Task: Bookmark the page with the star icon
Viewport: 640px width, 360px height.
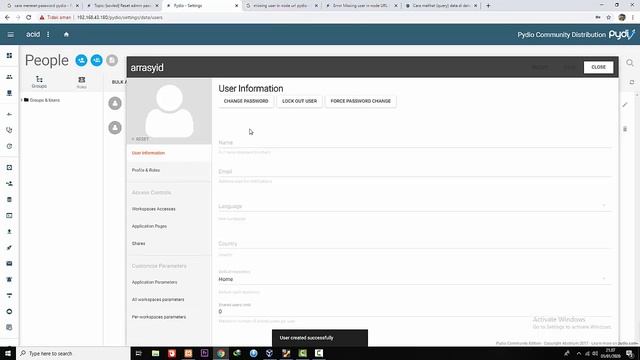Action: (x=609, y=18)
